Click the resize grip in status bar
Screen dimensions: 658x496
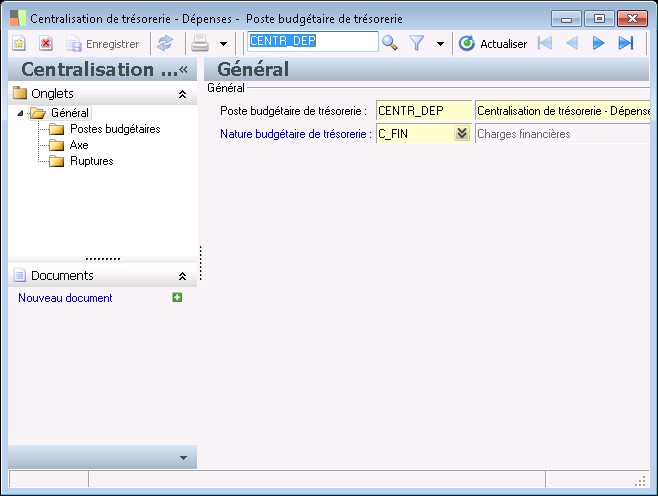coord(640,481)
